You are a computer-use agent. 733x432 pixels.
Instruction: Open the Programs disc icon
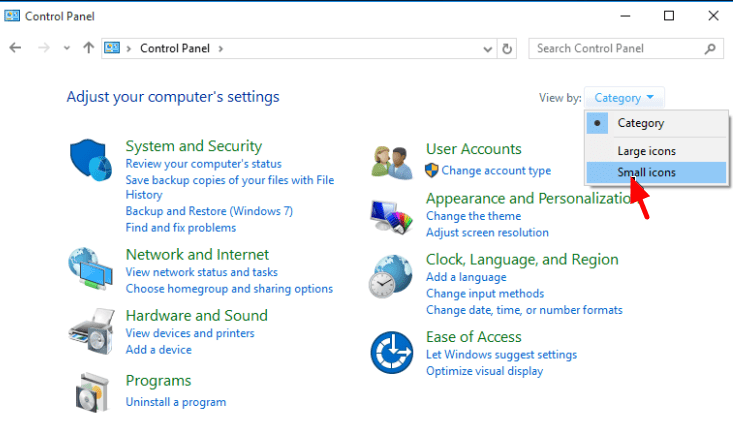tap(92, 392)
